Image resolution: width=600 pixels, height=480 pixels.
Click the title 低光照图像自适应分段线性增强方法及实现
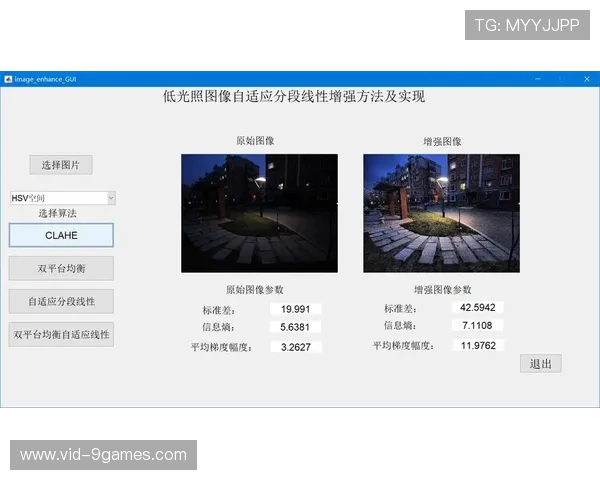tap(294, 96)
